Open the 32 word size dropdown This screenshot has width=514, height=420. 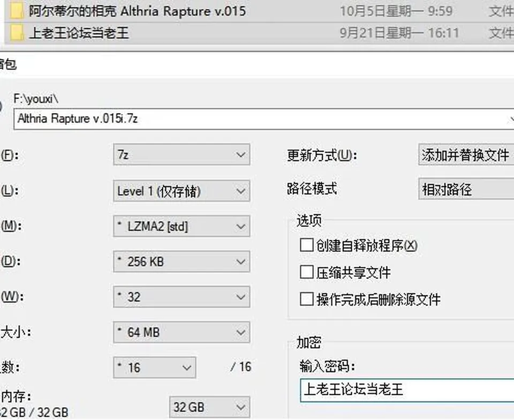point(182,297)
